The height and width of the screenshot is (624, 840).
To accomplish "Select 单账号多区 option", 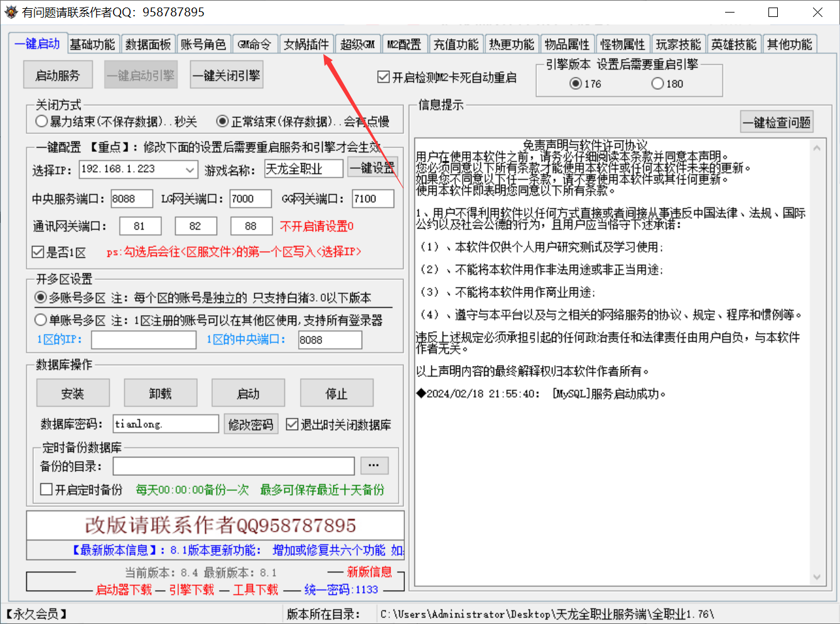I will click(x=208, y=320).
